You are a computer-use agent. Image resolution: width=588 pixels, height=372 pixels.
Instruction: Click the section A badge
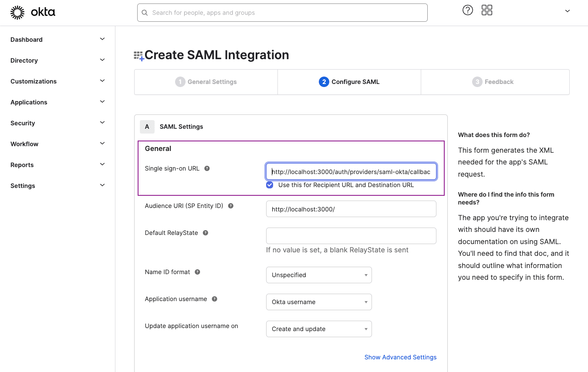(147, 127)
